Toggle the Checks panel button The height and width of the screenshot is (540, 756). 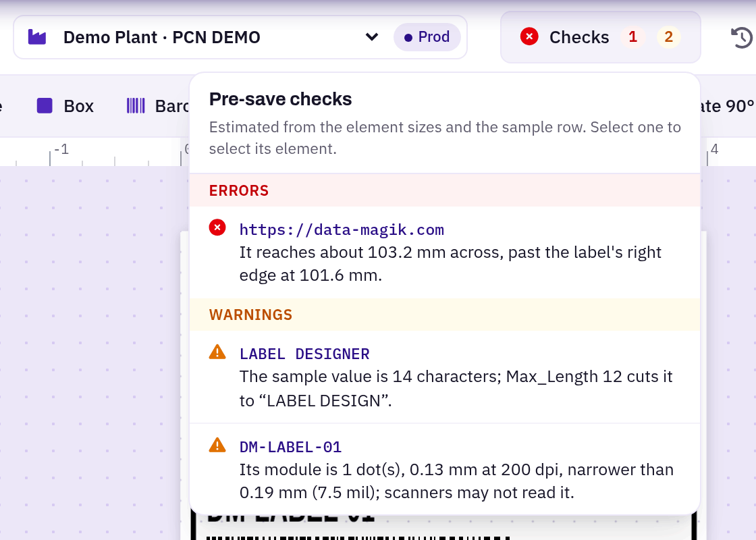pos(600,37)
